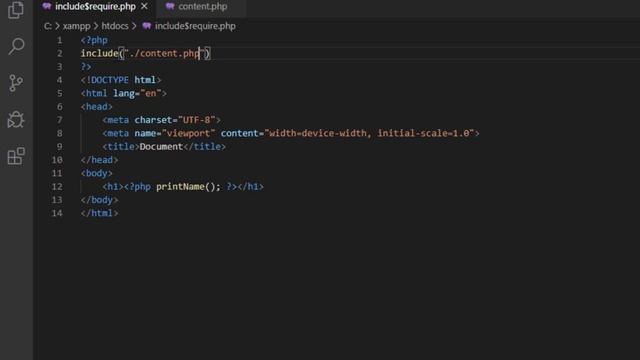640x360 pixels.
Task: Click the line number 6 beside the head tag
Action: coord(60,107)
